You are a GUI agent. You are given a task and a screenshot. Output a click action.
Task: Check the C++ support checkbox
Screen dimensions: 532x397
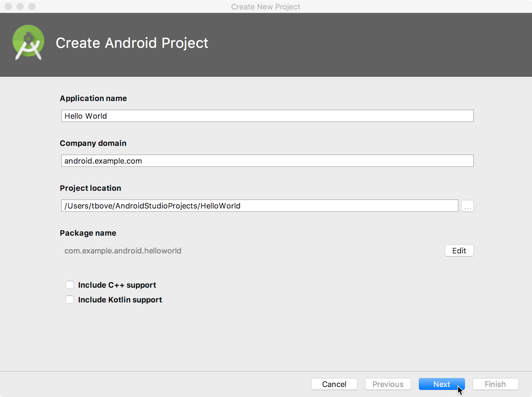pos(70,285)
